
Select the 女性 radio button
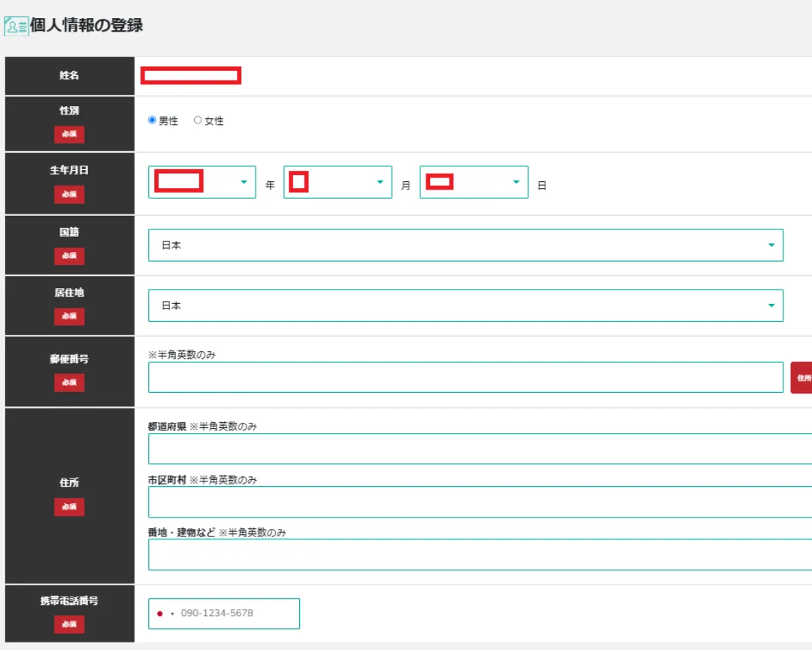coord(198,120)
